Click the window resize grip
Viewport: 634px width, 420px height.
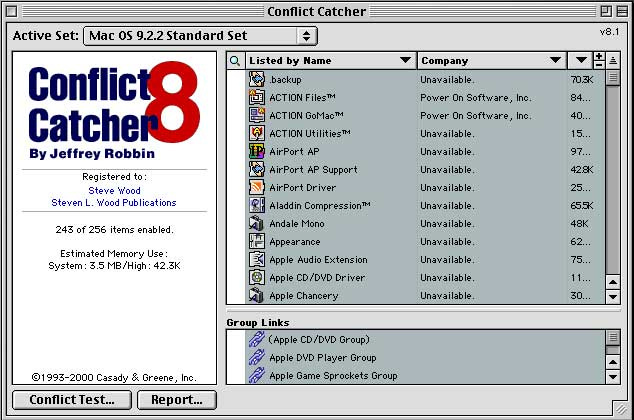tap(621, 409)
